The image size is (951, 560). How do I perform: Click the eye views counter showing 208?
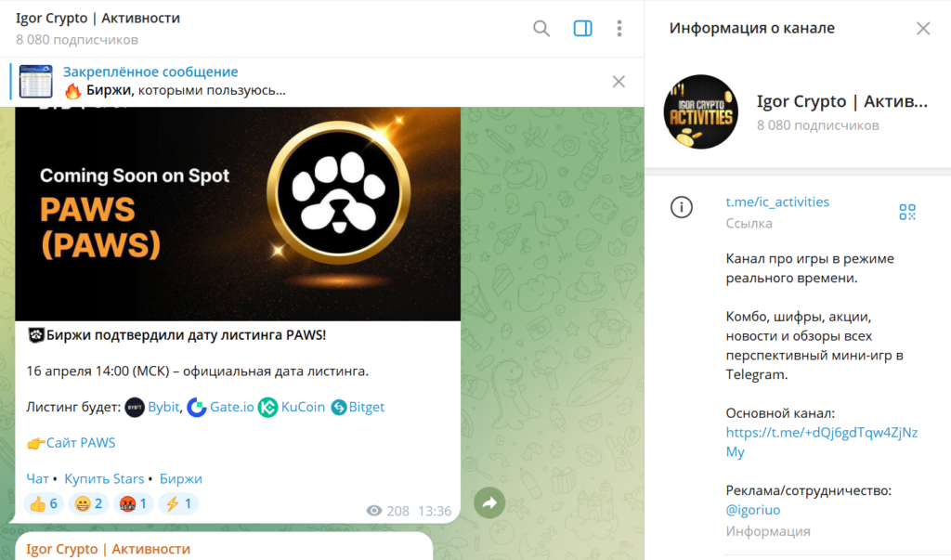pyautogui.click(x=387, y=511)
